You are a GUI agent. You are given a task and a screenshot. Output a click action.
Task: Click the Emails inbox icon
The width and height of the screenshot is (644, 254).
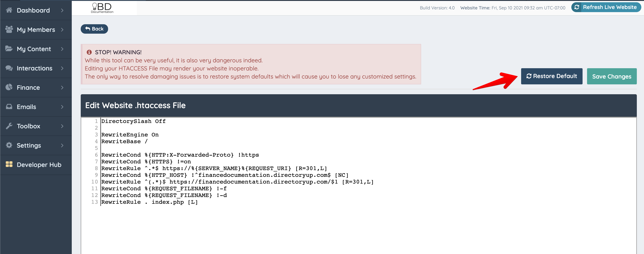point(9,107)
